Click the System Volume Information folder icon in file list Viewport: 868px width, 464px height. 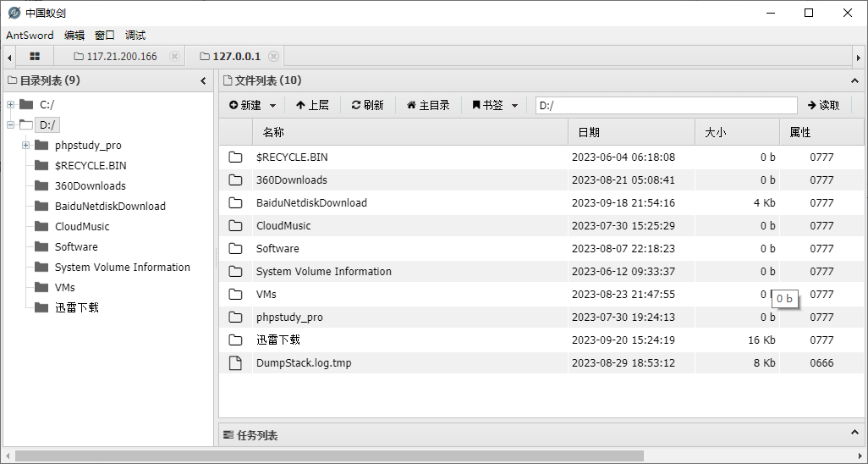click(236, 272)
